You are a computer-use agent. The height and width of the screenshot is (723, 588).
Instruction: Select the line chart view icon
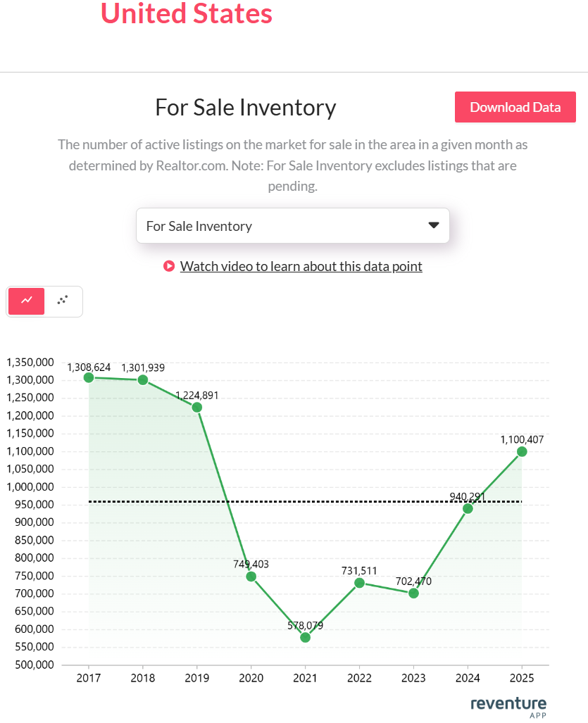pos(25,301)
